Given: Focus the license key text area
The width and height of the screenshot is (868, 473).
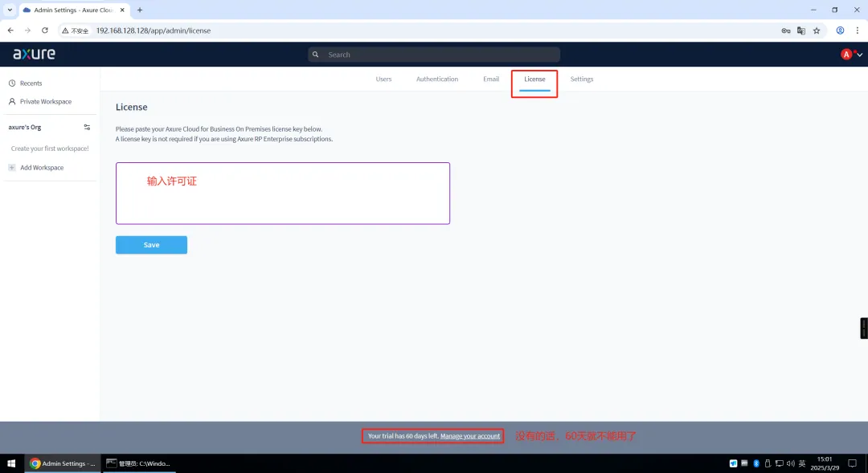Looking at the screenshot, I should (283, 193).
